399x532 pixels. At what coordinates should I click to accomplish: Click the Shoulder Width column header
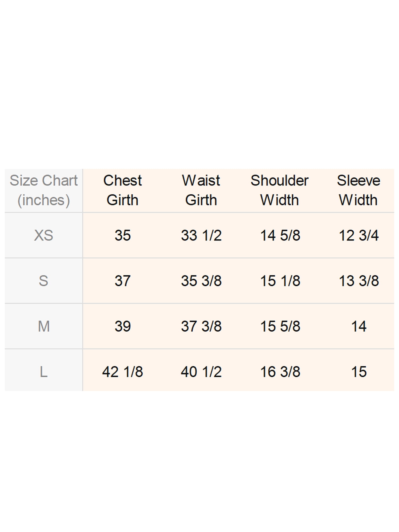click(x=280, y=190)
